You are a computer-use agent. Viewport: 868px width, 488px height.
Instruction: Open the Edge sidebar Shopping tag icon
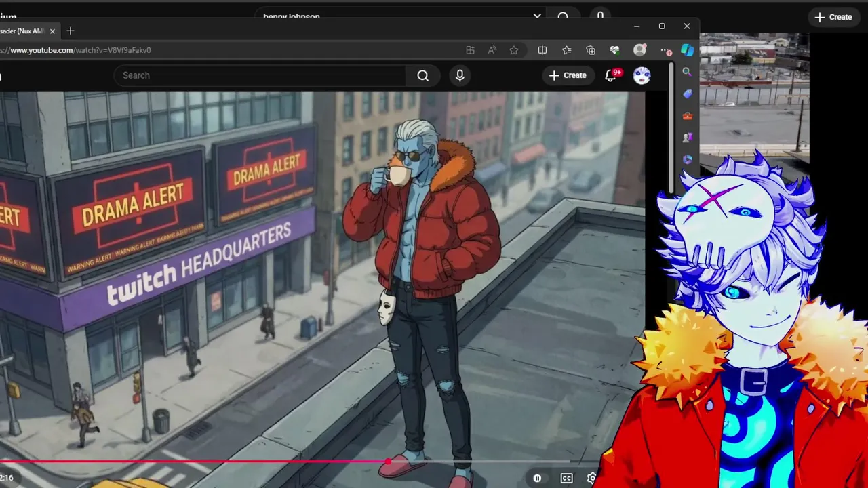687,94
